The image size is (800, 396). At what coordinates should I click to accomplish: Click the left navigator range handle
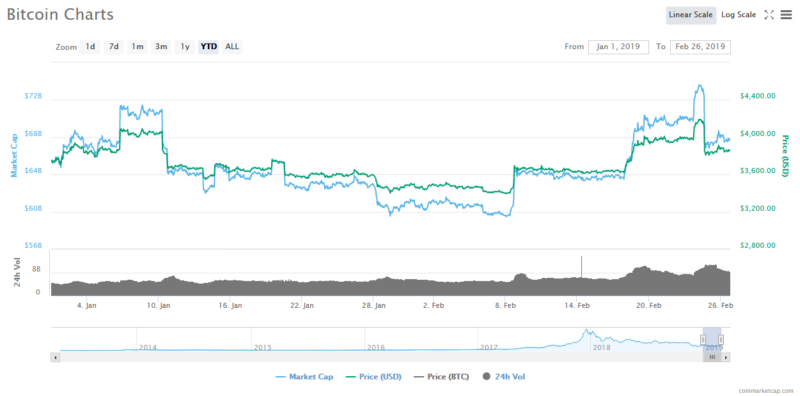tap(703, 339)
